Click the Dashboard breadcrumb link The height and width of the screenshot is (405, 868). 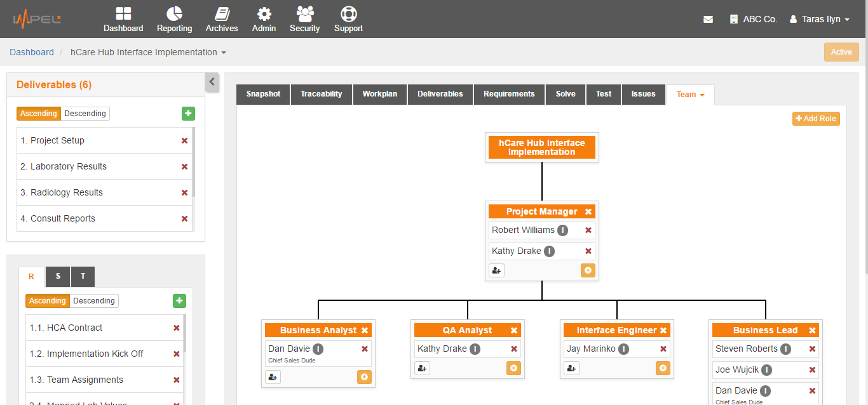point(32,52)
